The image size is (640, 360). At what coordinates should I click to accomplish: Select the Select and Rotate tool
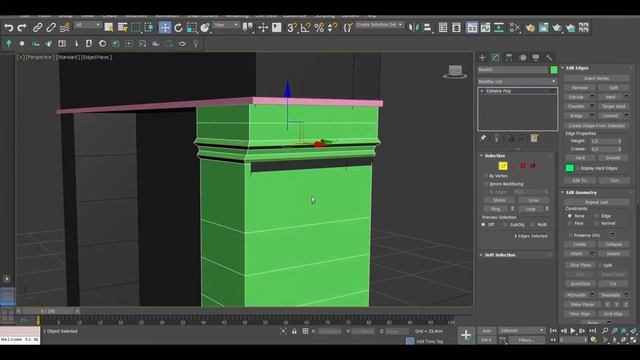[178, 28]
